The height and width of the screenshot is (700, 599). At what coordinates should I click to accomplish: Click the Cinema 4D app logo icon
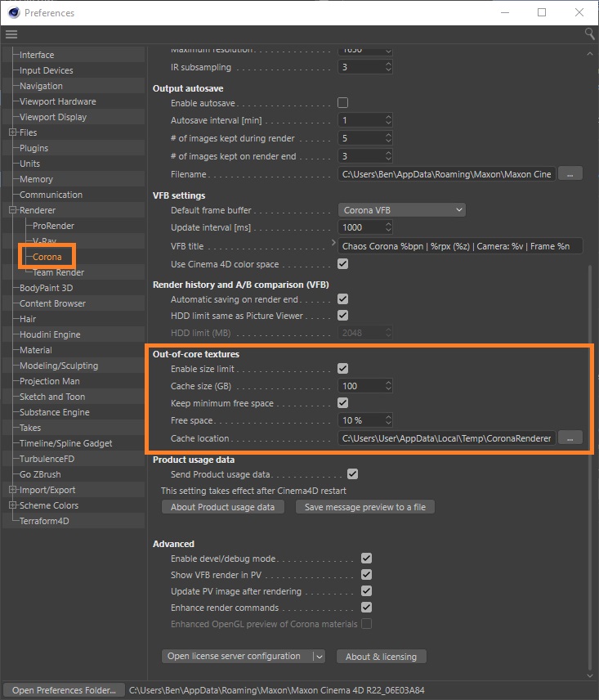(x=11, y=12)
